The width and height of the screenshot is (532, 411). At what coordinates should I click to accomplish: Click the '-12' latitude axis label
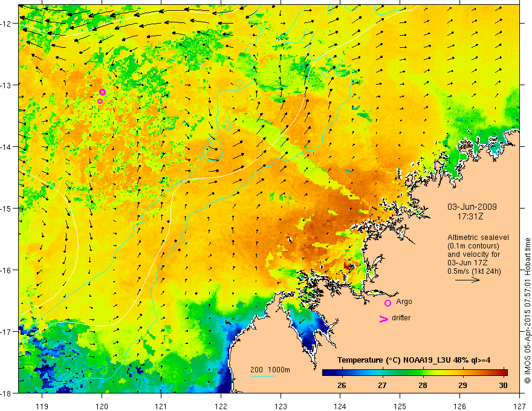(x=7, y=24)
